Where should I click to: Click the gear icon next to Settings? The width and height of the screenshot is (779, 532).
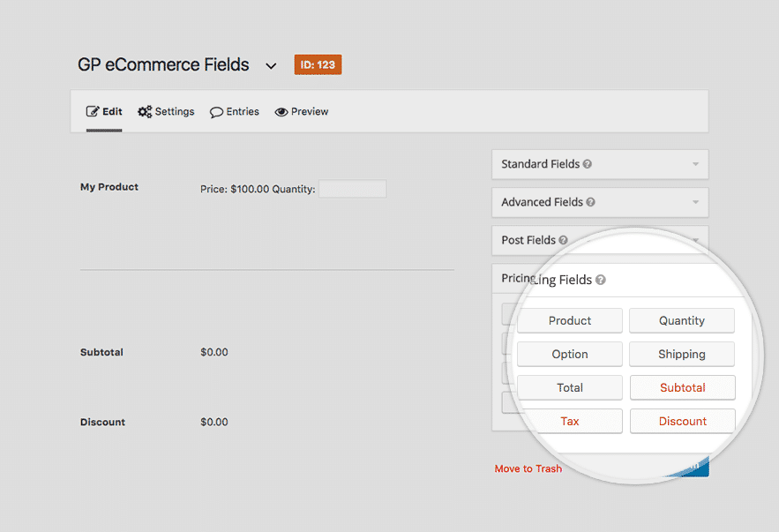pos(145,112)
